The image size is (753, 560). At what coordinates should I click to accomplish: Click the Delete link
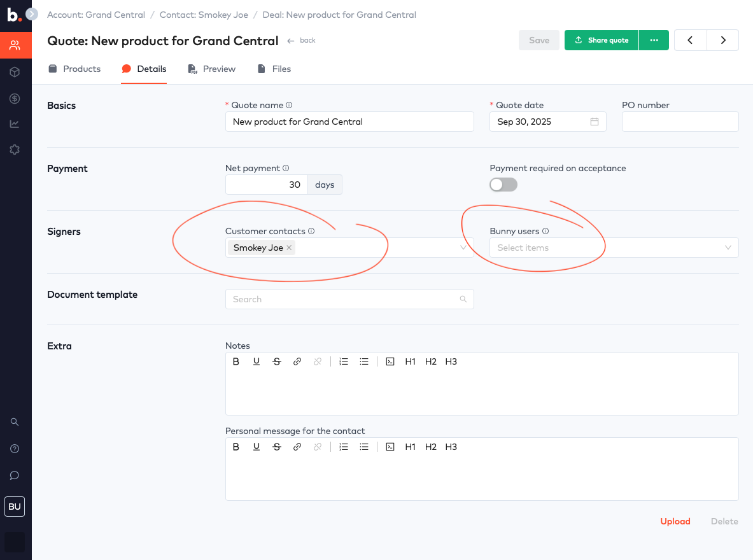pos(724,521)
